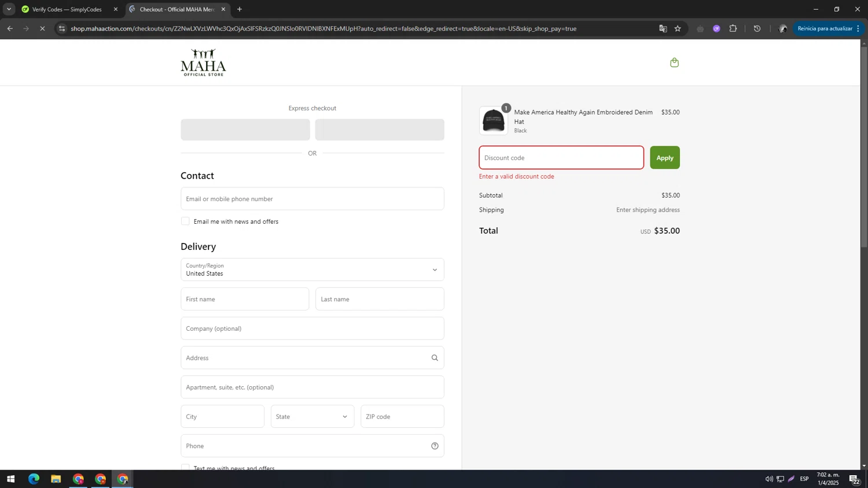Click the Make America Healthy Again hat name

tap(583, 117)
